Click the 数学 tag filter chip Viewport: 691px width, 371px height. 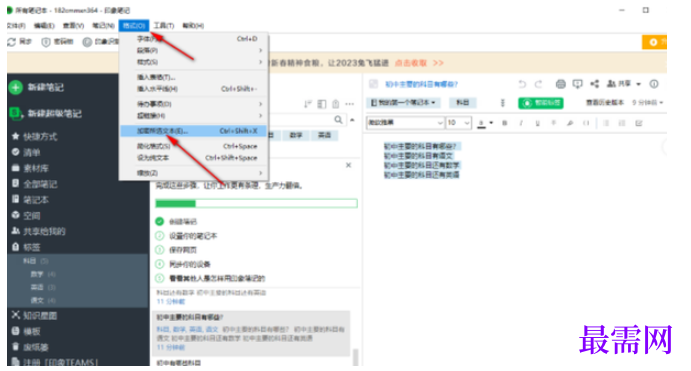296,135
